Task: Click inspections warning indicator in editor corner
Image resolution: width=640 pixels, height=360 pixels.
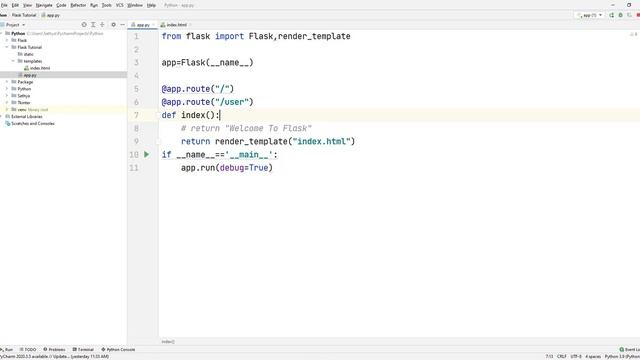Action: point(633,34)
